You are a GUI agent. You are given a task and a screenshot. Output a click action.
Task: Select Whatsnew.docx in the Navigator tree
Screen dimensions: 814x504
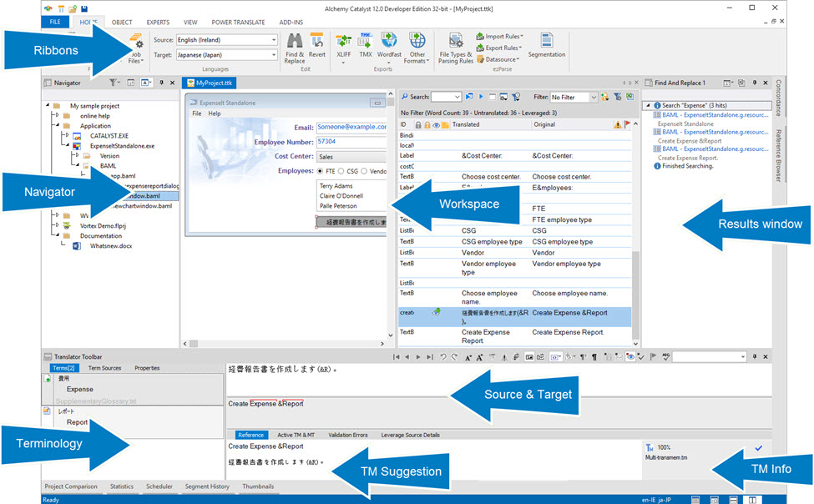pyautogui.click(x=110, y=246)
